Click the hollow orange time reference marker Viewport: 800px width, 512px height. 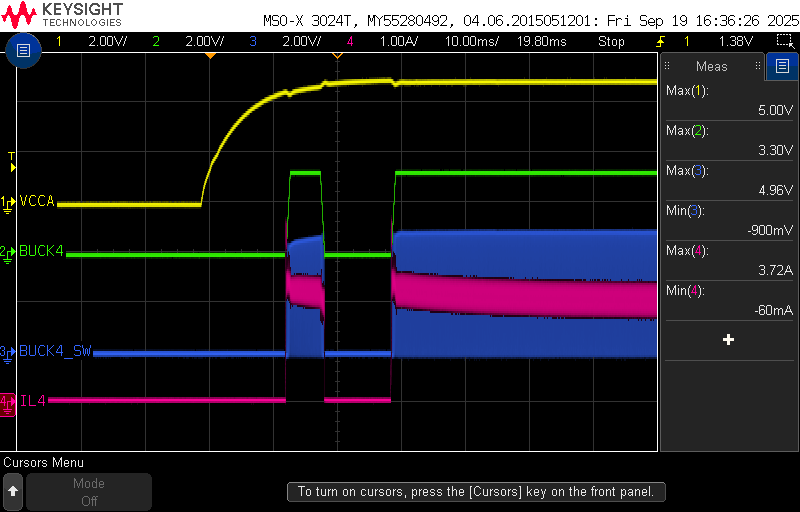click(x=337, y=55)
